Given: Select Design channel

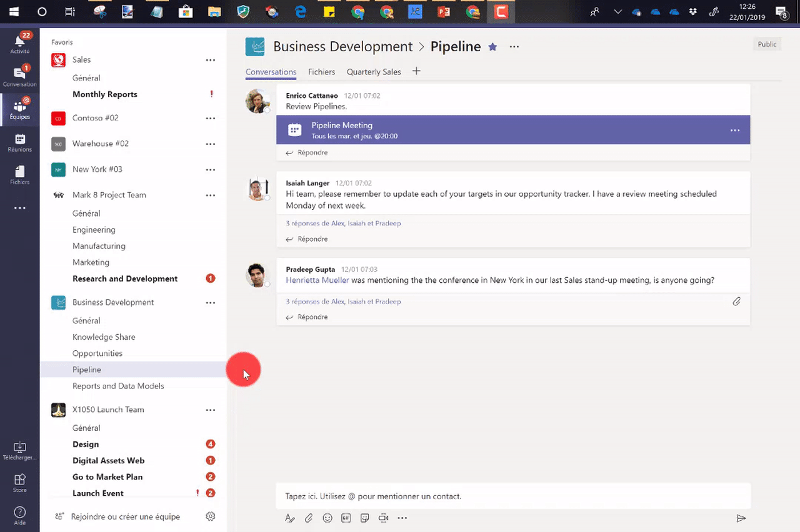Looking at the screenshot, I should pyautogui.click(x=86, y=444).
